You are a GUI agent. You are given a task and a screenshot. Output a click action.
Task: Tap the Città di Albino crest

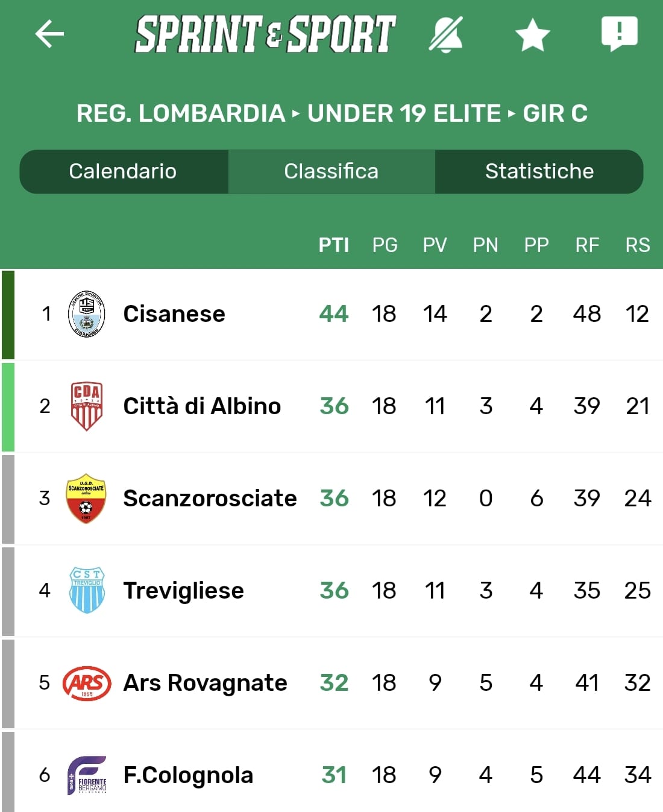click(86, 406)
